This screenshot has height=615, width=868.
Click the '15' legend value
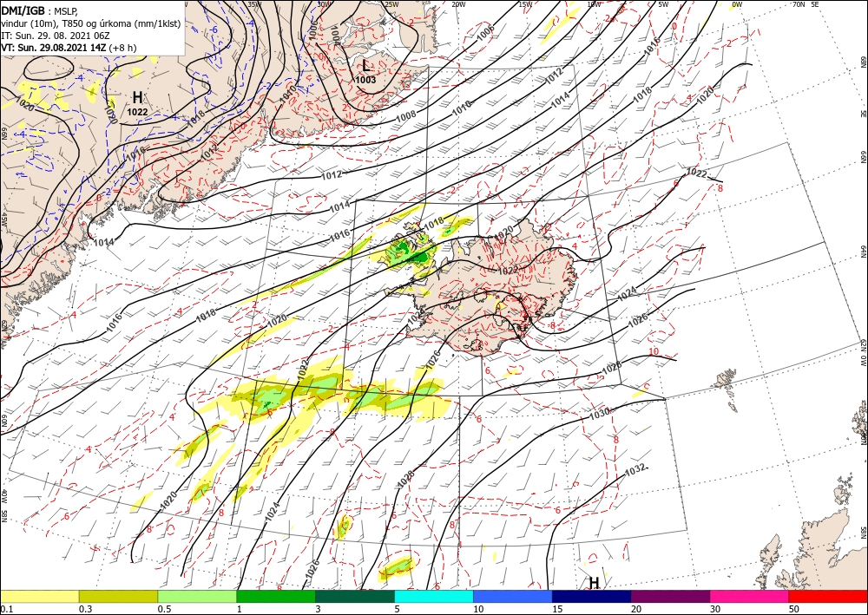coord(557,609)
